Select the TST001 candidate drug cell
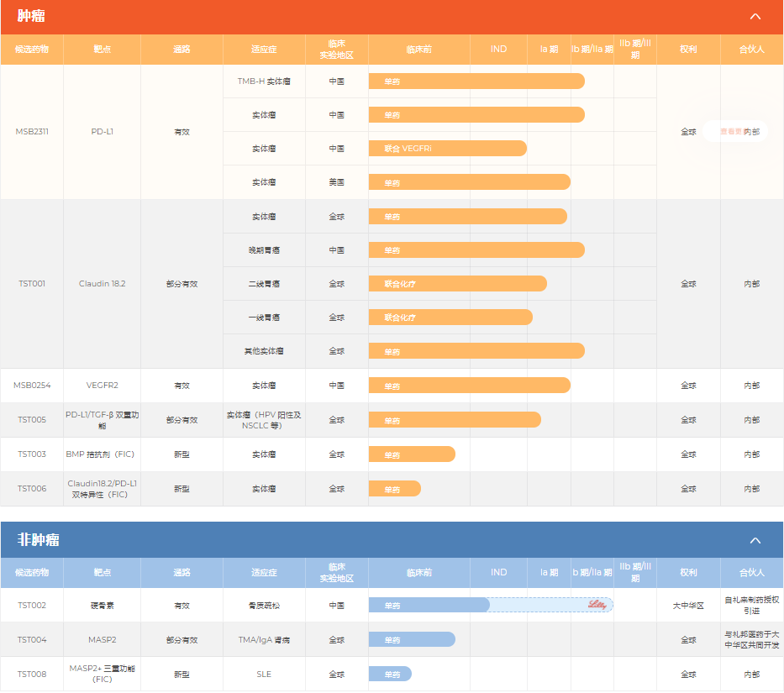Viewport: 784px width, 693px height. click(x=32, y=284)
